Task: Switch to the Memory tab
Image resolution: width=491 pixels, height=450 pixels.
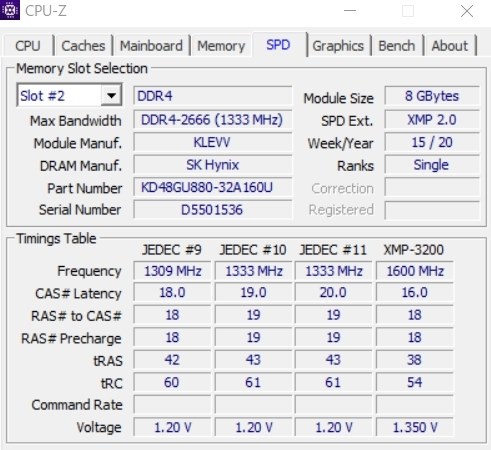Action: coord(221,46)
